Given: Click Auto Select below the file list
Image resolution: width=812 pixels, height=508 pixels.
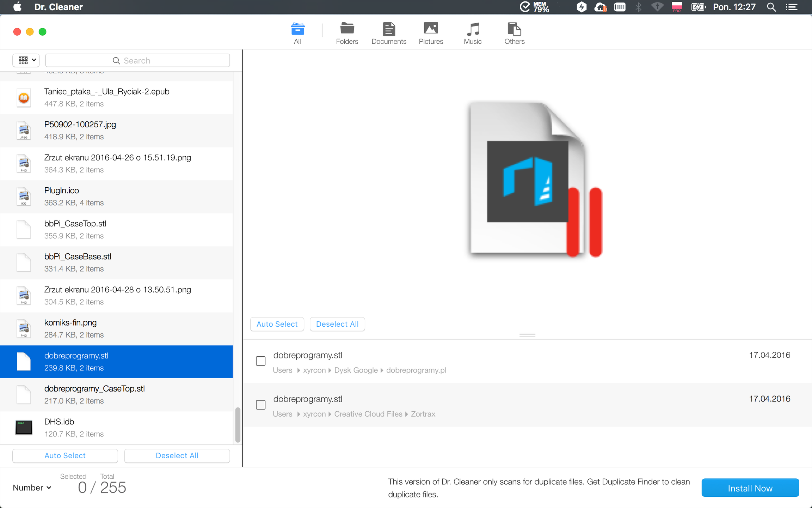Looking at the screenshot, I should tap(65, 455).
